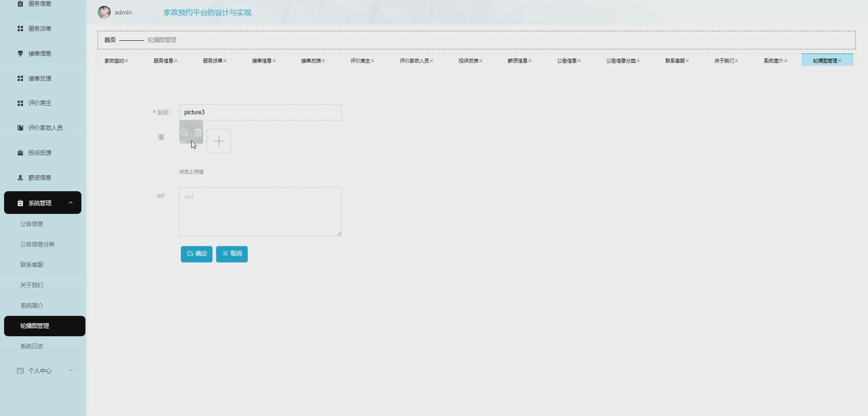Preview the uploaded image with the magnifier icon
This screenshot has height=416, width=868.
coord(184,132)
